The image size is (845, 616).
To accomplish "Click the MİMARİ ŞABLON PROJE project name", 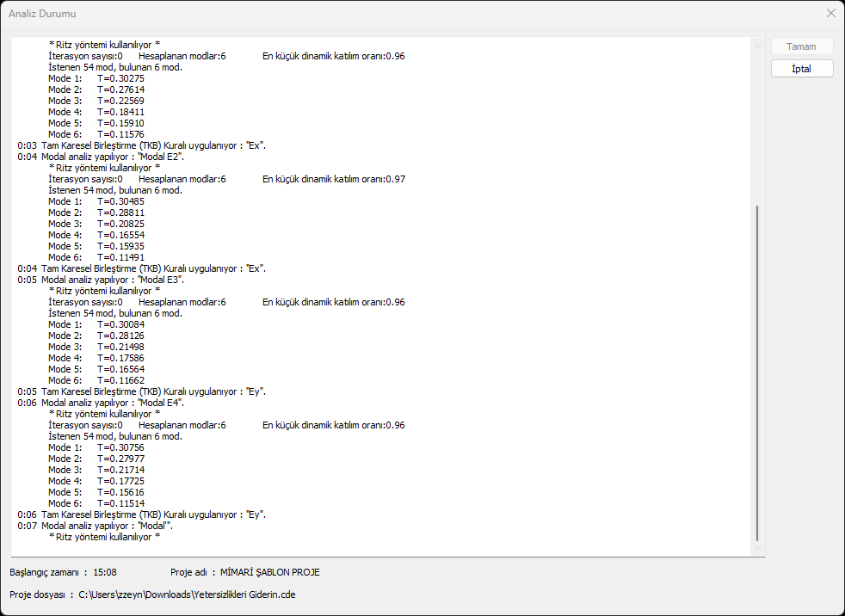I will point(270,572).
